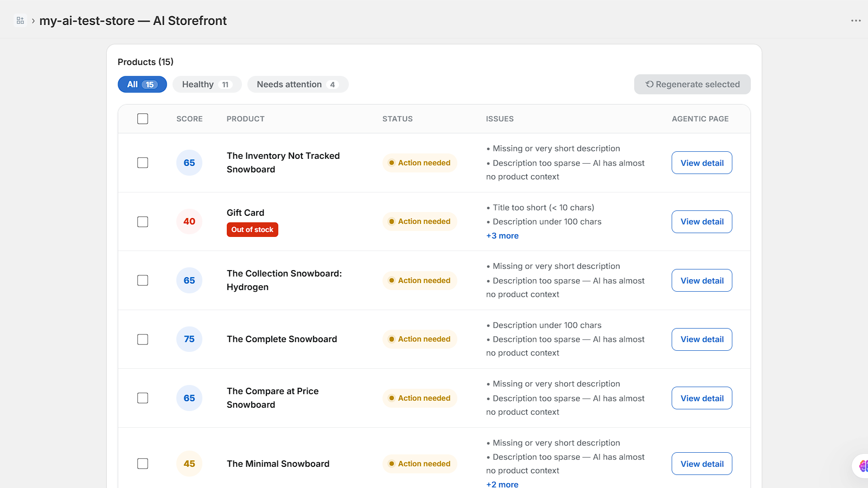Click the Out of stock badge
868x488 pixels.
point(252,230)
